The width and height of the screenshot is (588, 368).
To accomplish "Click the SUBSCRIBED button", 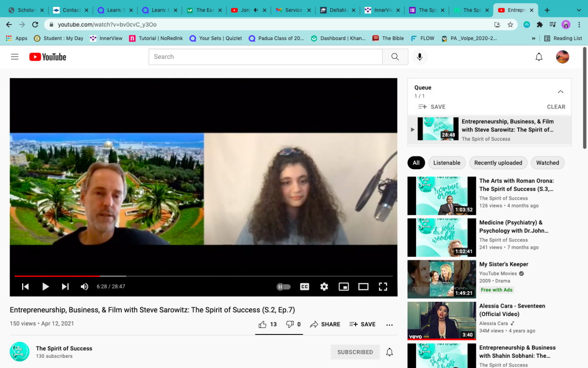I will [x=355, y=352].
